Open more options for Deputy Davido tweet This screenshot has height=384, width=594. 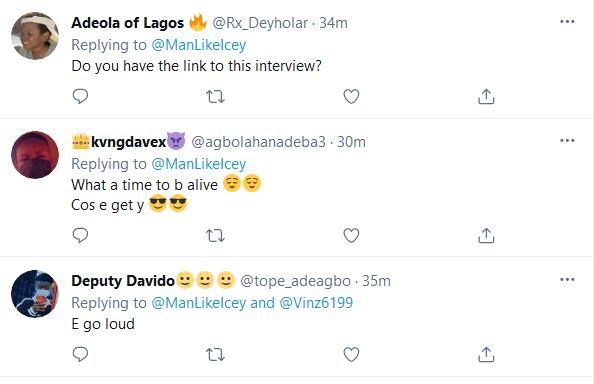click(x=567, y=280)
